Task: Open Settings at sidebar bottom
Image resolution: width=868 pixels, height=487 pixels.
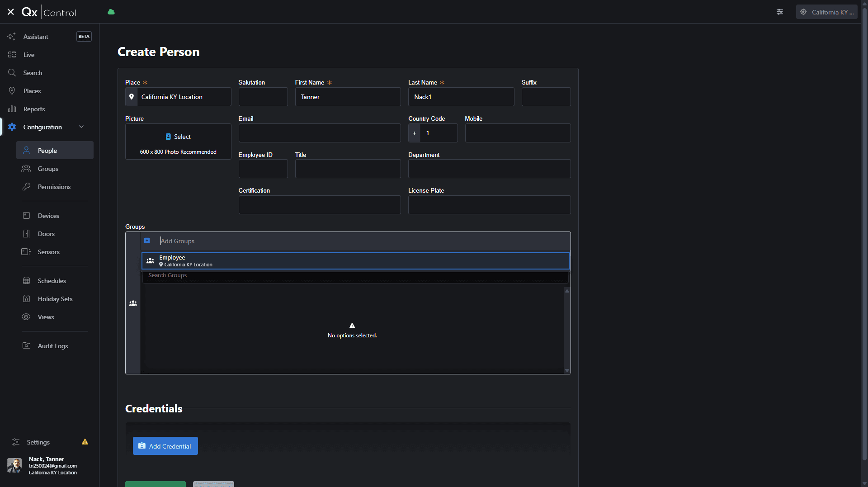Action: click(38, 442)
